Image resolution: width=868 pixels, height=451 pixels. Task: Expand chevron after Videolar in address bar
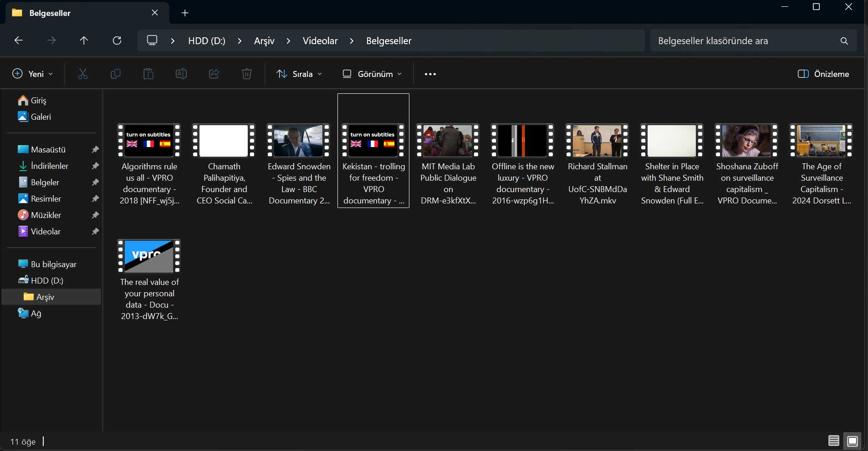(352, 41)
